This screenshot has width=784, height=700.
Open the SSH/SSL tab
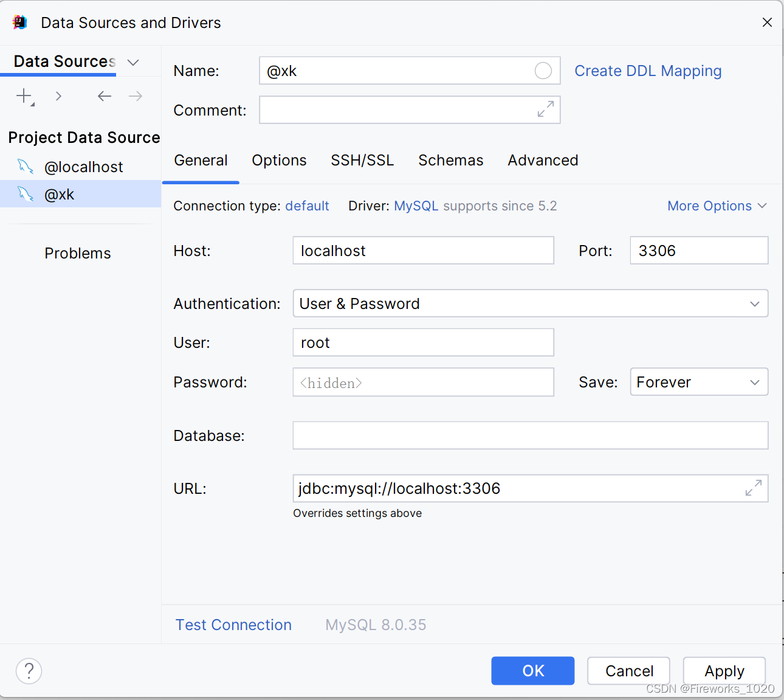point(362,160)
